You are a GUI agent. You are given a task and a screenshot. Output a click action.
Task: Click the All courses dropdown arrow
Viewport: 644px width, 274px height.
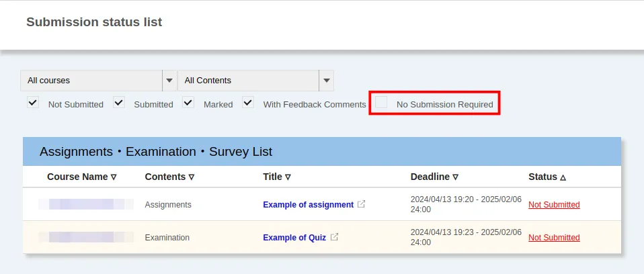point(169,81)
